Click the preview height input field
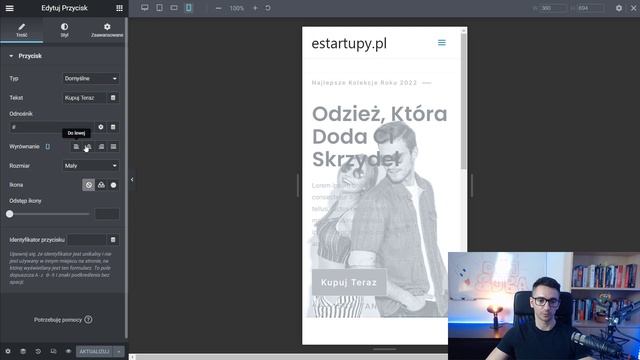 point(590,8)
